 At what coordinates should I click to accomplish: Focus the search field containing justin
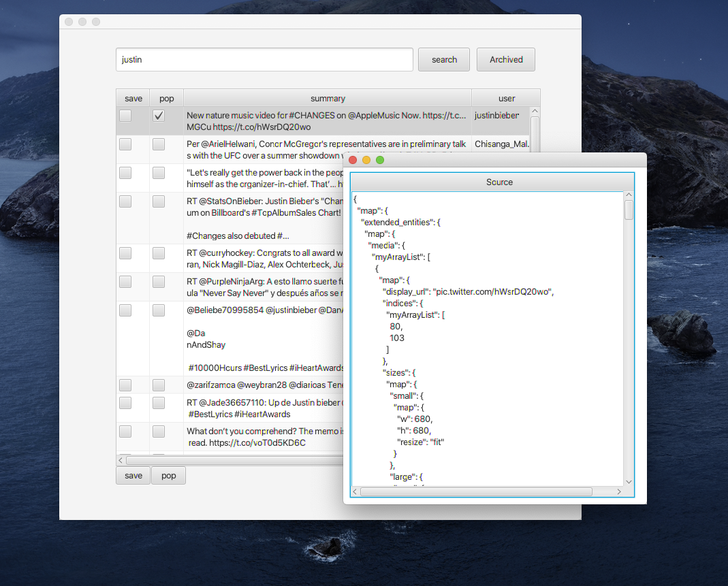pos(264,59)
